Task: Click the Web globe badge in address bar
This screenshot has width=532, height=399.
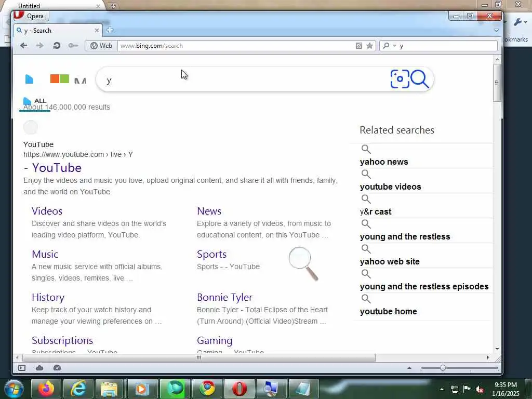Action: (x=101, y=46)
